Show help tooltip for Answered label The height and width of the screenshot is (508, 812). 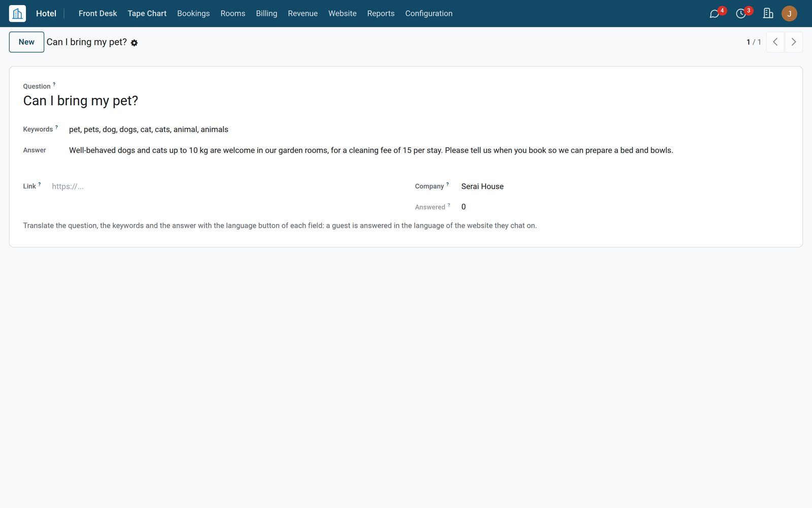pyautogui.click(x=449, y=205)
